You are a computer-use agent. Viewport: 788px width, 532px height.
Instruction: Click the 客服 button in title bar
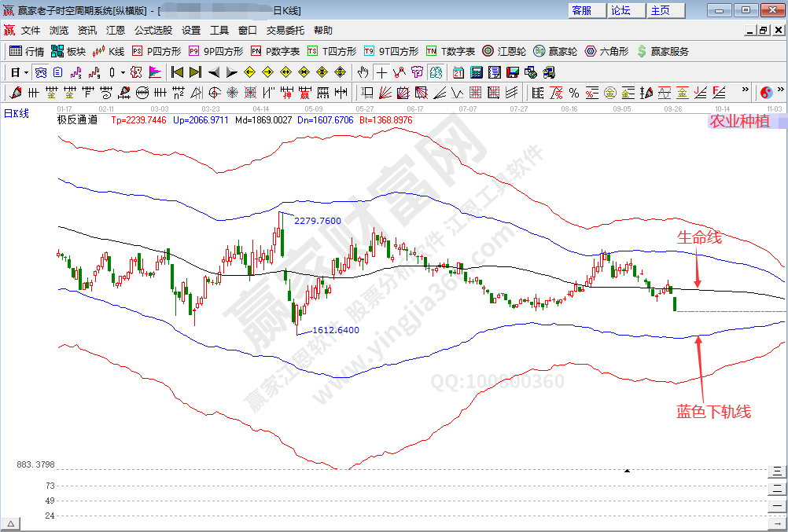pos(582,10)
